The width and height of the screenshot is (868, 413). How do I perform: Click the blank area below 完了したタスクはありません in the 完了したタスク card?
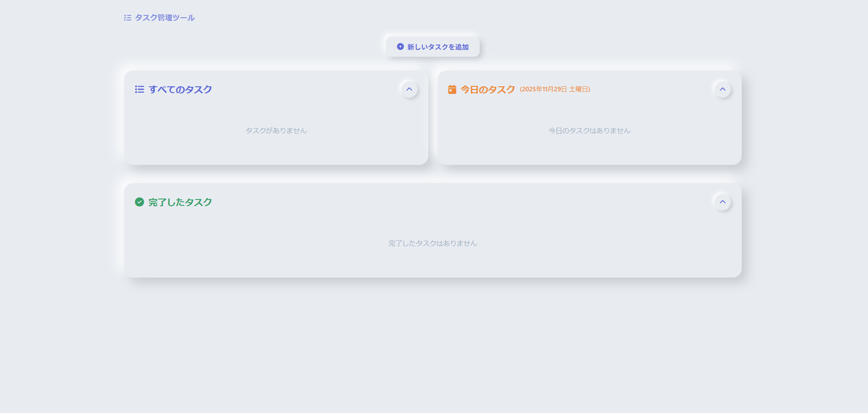(x=433, y=264)
